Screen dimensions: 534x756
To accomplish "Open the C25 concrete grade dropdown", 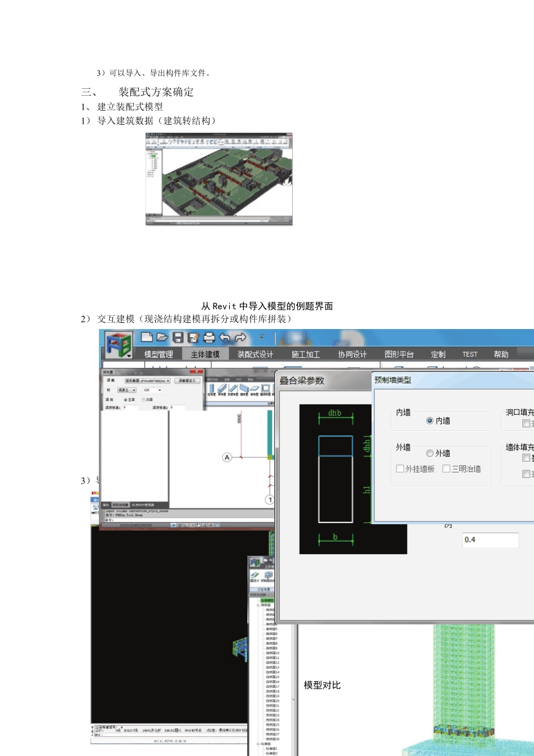I will click(x=152, y=390).
